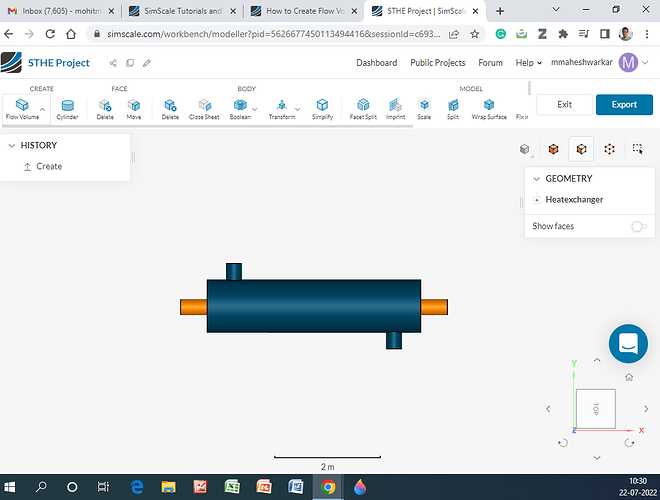Toggle the Show faces switch
This screenshot has width=660, height=500.
(x=639, y=226)
